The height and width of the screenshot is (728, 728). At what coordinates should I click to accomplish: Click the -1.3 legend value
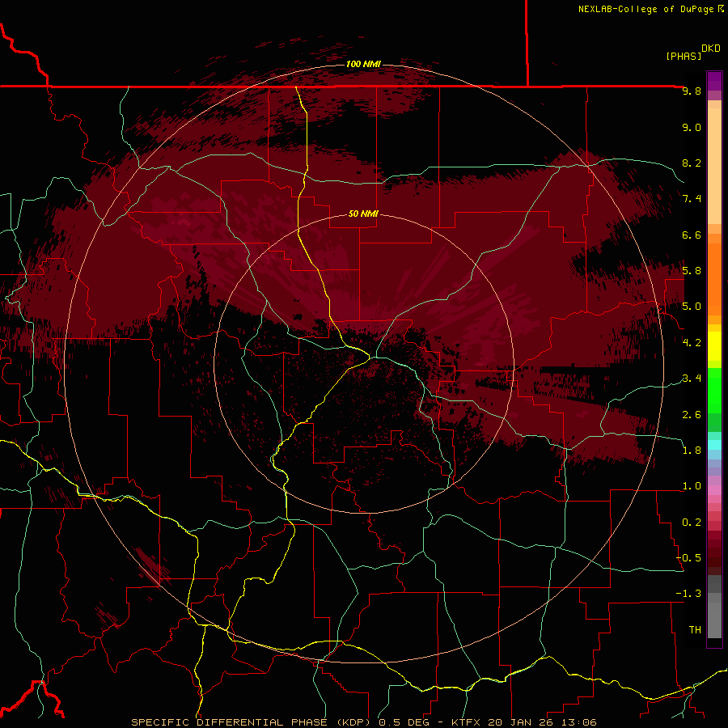click(x=688, y=594)
